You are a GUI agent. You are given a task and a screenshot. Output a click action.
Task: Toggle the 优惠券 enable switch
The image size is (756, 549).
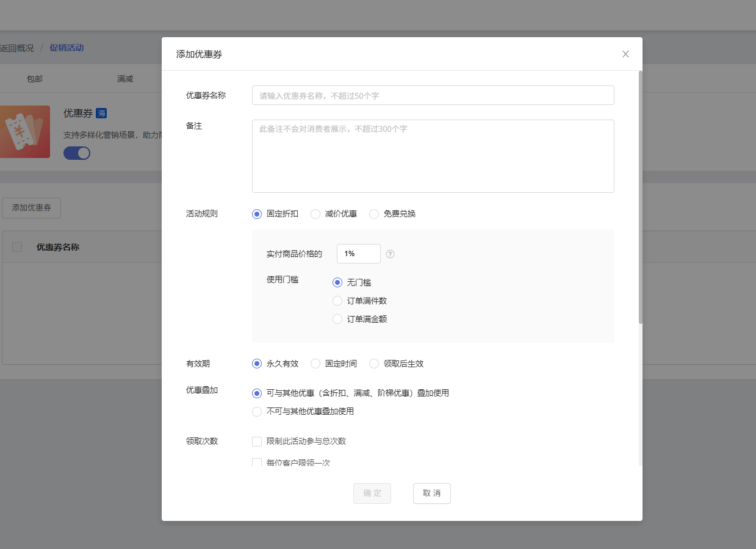tap(77, 153)
